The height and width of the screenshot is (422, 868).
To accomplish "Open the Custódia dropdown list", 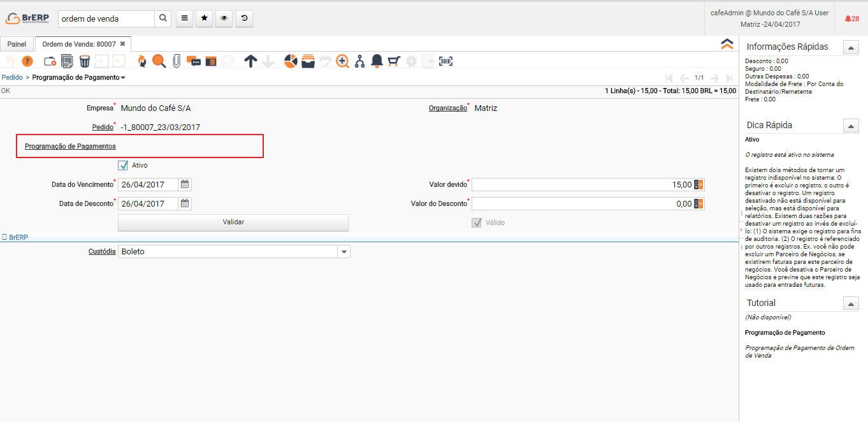I will coord(344,252).
